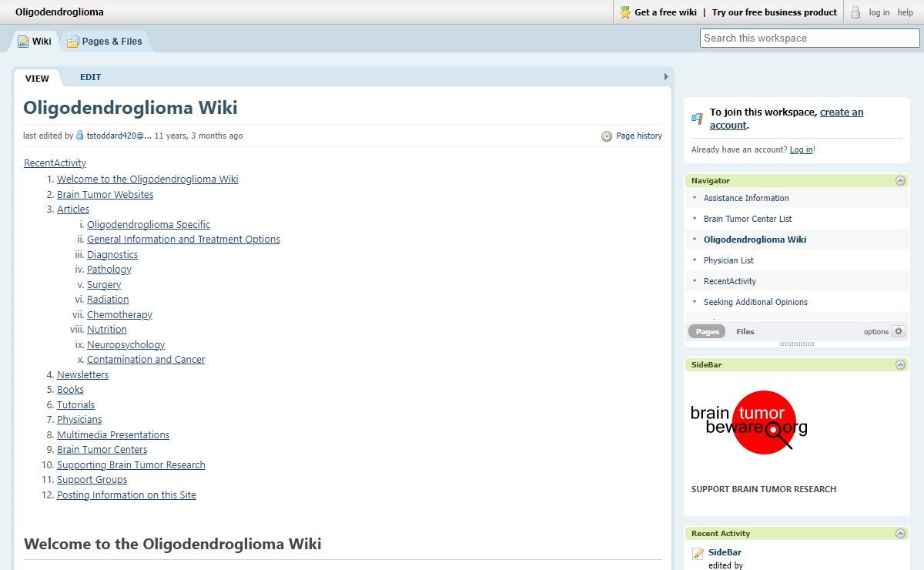Focus the Search this workspace field
Viewport: 924px width, 570px height.
pyautogui.click(x=808, y=38)
